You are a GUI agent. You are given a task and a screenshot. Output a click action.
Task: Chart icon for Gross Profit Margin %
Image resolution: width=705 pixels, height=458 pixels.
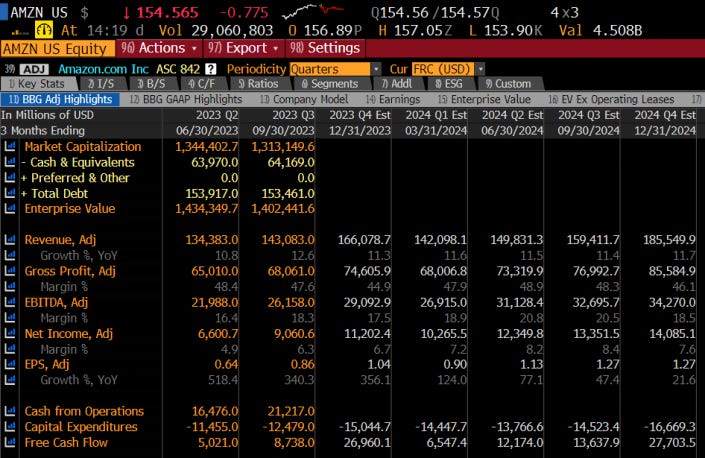point(9,287)
